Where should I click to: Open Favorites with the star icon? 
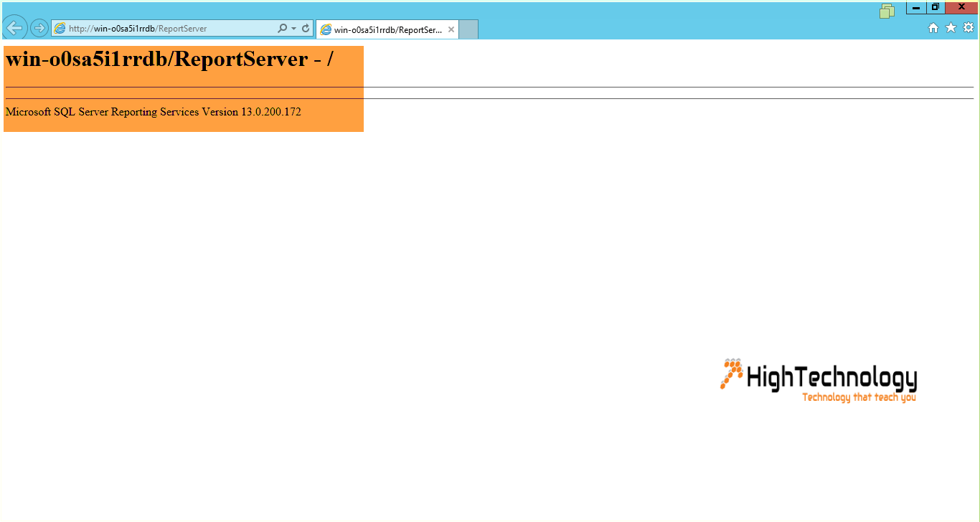click(x=951, y=28)
